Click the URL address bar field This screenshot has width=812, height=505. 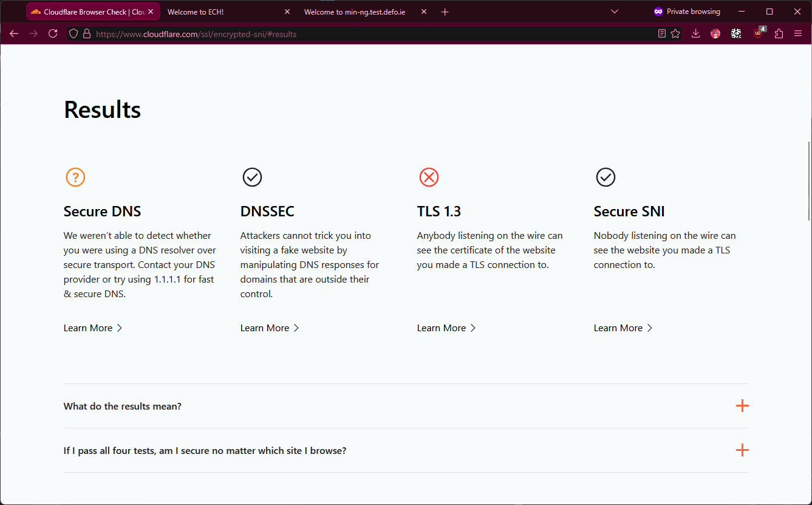(364, 34)
